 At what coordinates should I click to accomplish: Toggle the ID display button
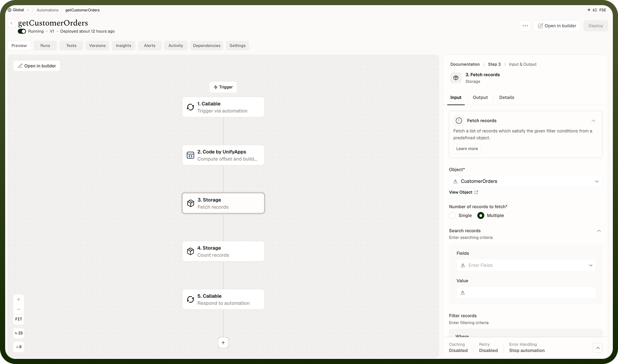[18, 333]
